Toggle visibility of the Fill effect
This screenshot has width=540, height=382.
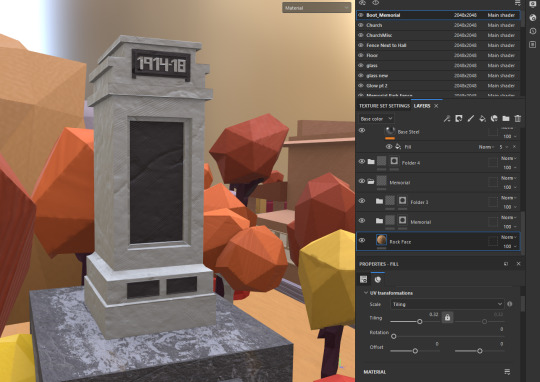coord(389,147)
